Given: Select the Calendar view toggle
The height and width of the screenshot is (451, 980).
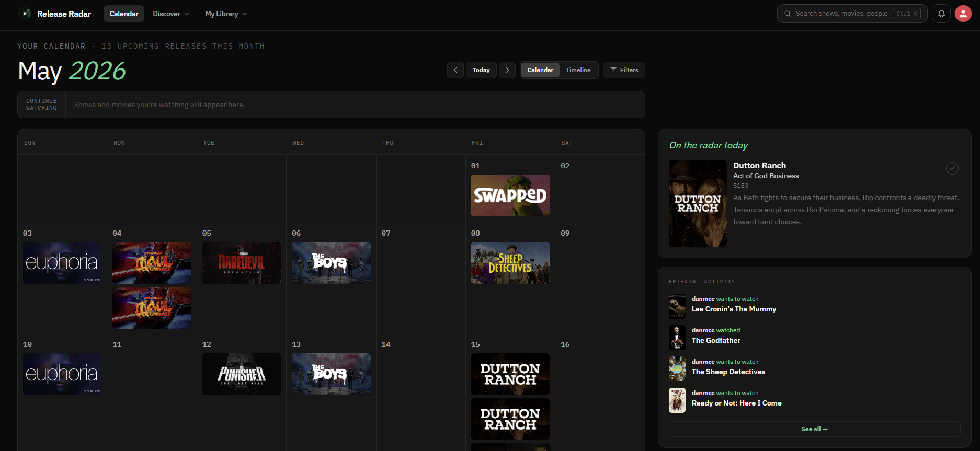Looking at the screenshot, I should [x=540, y=70].
